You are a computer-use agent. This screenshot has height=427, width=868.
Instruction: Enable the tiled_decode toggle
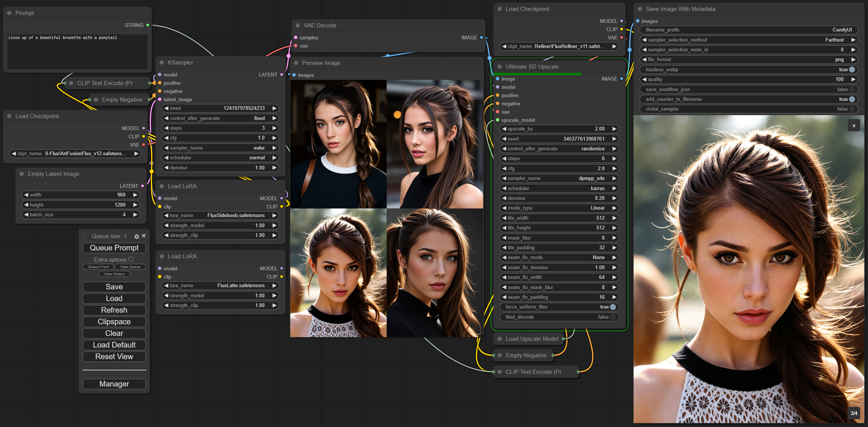[x=613, y=317]
